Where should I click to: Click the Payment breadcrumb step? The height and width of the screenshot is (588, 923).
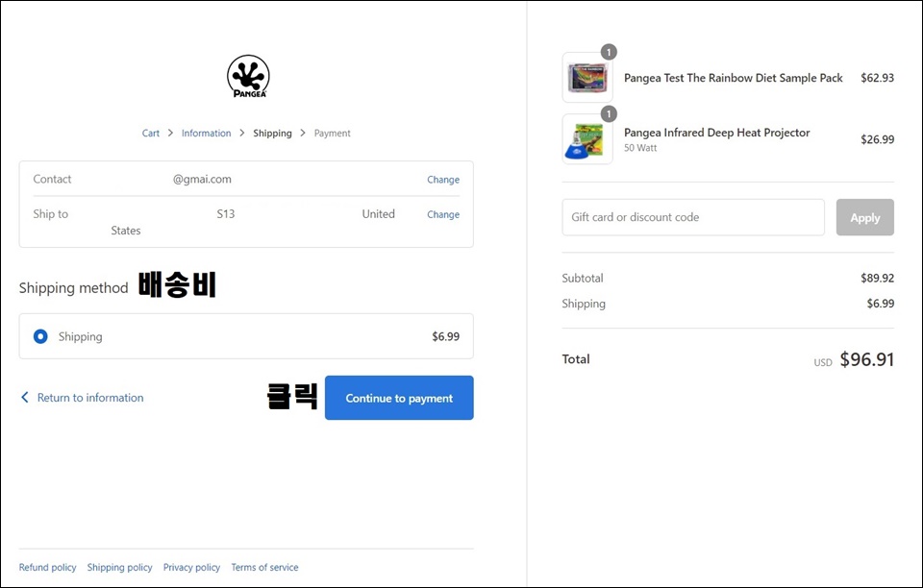[x=332, y=133]
